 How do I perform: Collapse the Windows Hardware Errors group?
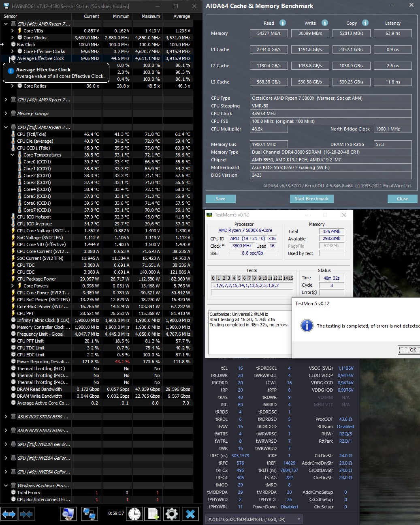[6, 486]
